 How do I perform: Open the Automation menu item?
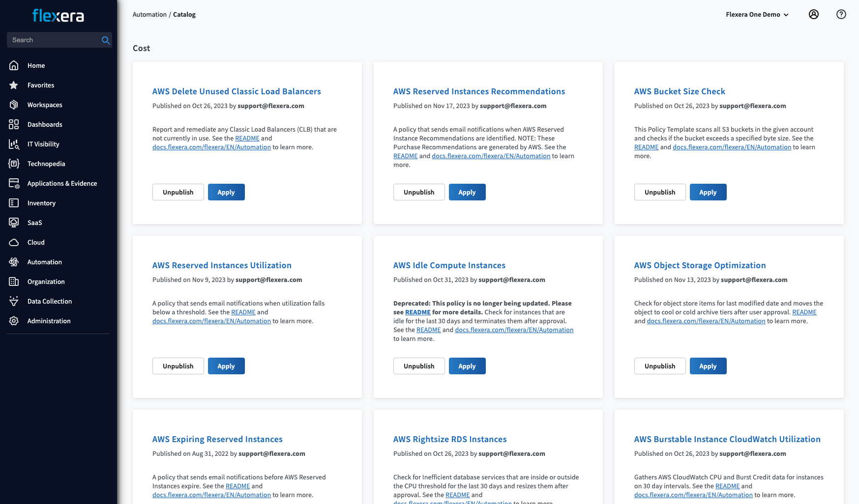click(44, 262)
